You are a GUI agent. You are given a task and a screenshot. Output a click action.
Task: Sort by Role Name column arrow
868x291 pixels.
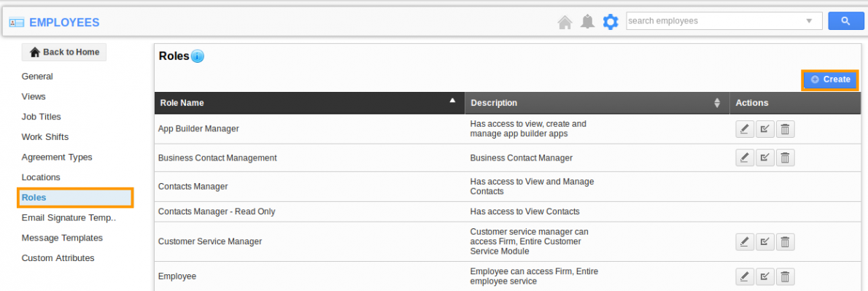point(452,101)
